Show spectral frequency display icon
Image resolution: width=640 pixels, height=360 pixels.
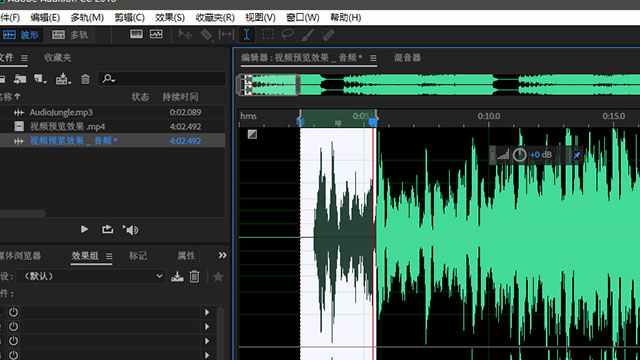136,34
